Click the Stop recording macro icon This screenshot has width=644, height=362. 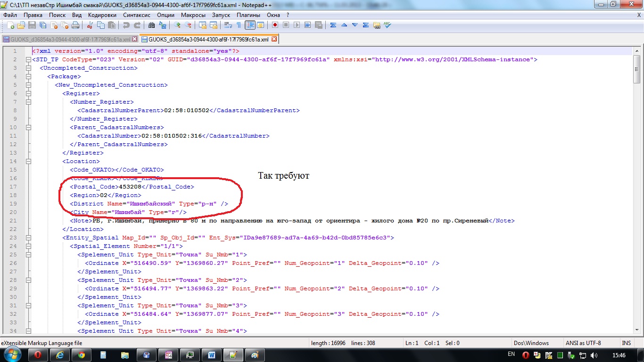(286, 25)
